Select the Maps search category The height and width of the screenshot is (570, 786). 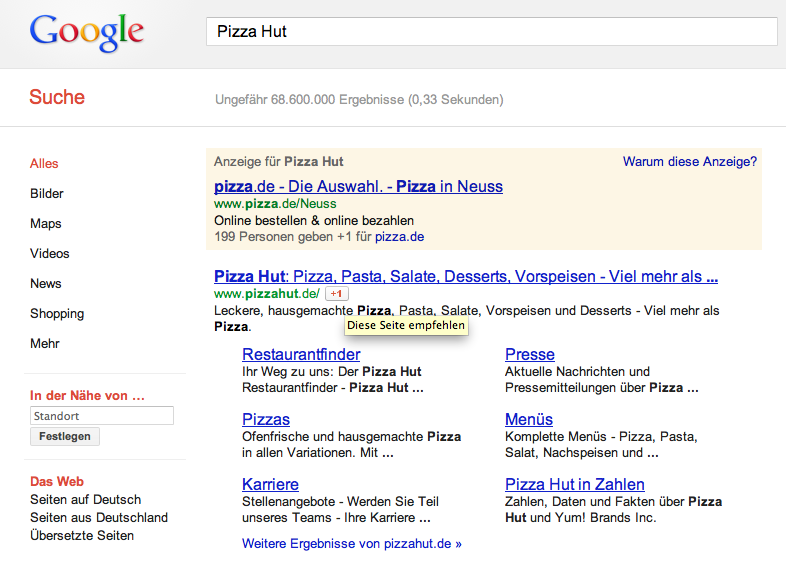point(46,224)
